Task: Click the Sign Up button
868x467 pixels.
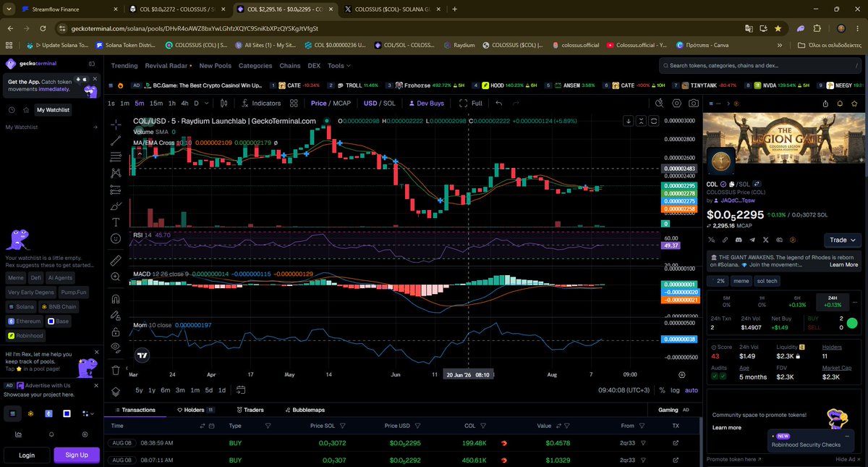Action: (x=77, y=455)
